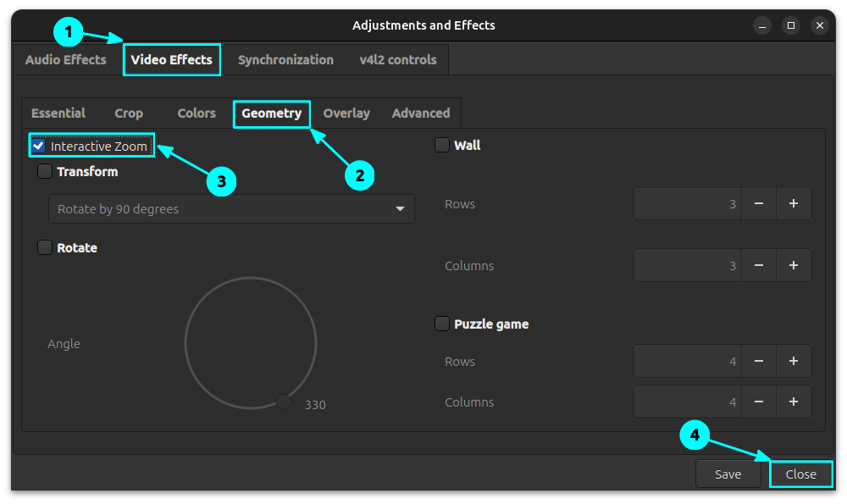Select the Essential sub-tab
The image size is (847, 504).
click(58, 113)
